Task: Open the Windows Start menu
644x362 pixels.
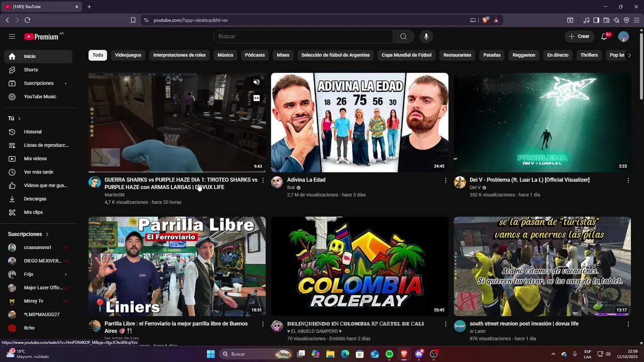Action: [210, 354]
